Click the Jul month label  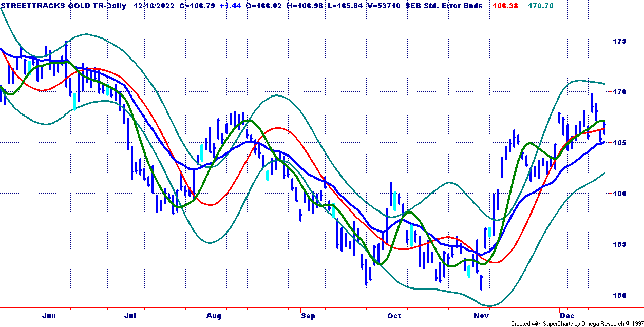pyautogui.click(x=130, y=316)
